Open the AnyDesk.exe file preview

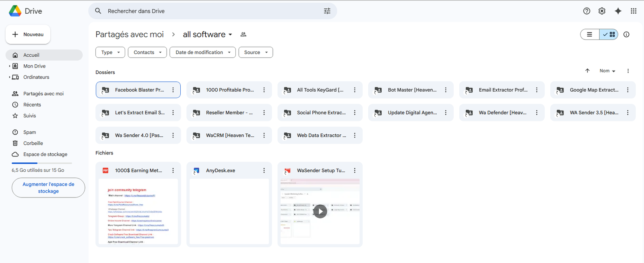coord(229,212)
